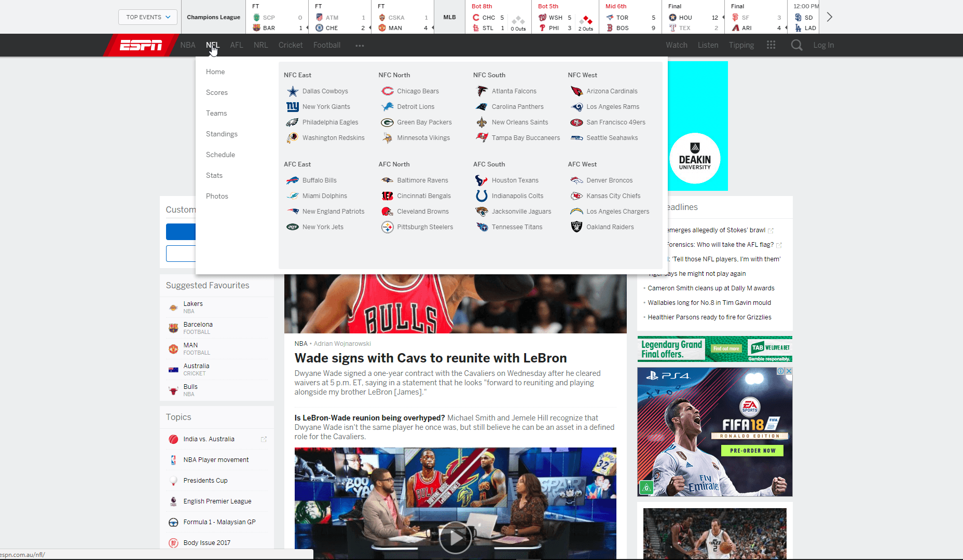
Task: Click the Dallas Cowboys star logo
Action: click(x=293, y=91)
